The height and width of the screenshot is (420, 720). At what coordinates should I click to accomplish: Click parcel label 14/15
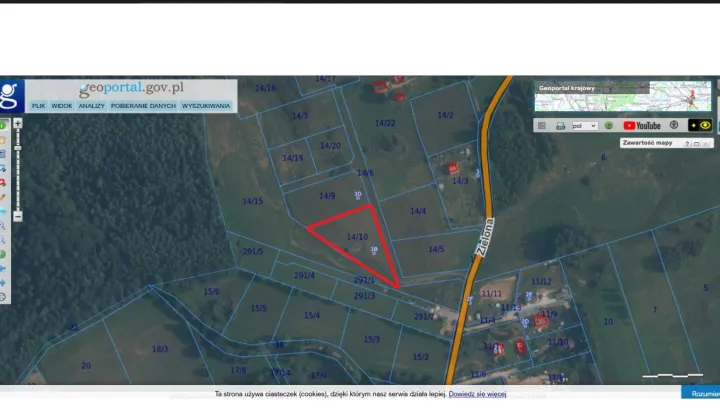point(253,201)
